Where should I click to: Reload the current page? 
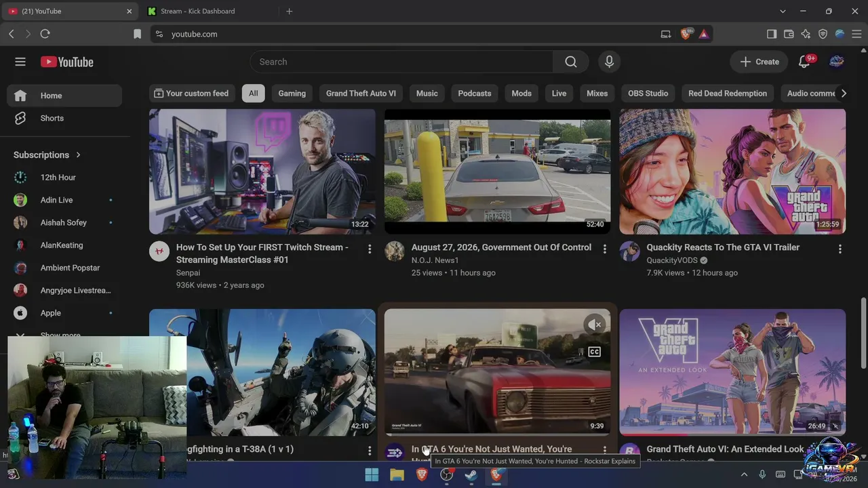click(x=45, y=34)
